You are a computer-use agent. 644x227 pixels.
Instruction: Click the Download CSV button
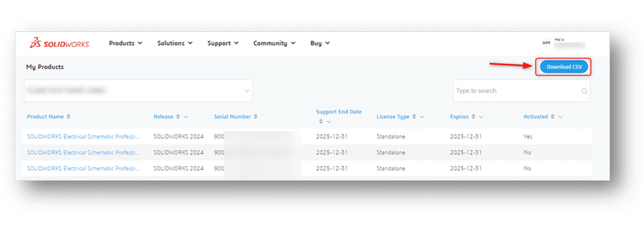[564, 67]
